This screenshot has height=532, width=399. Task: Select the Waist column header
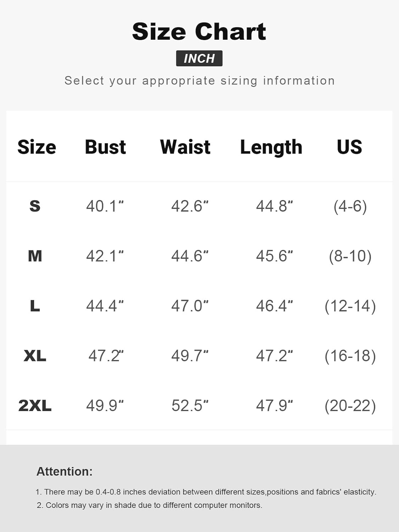(185, 147)
